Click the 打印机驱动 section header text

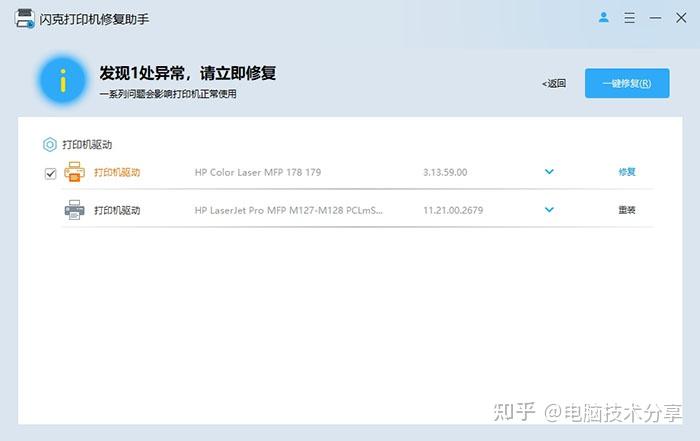click(x=87, y=145)
